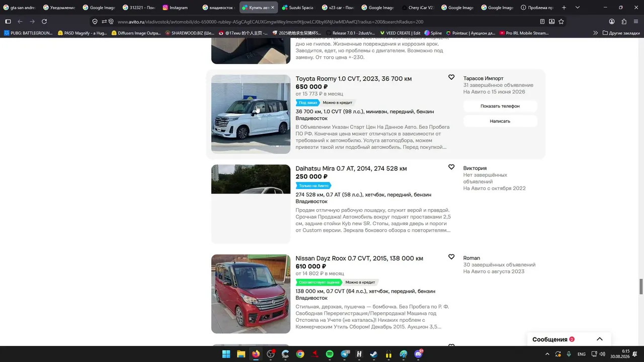Open Discord from the taskbar

point(418,354)
